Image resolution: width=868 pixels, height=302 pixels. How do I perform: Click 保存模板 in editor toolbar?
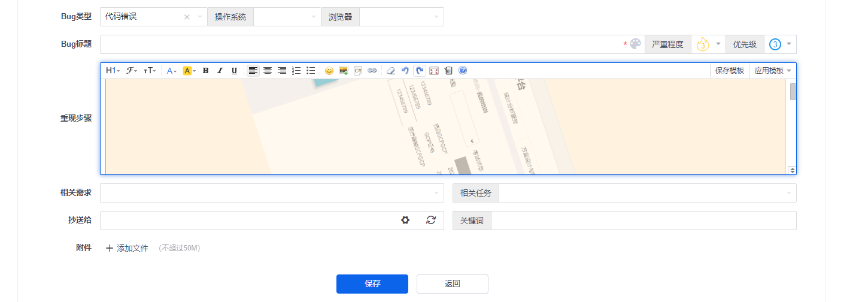point(729,71)
